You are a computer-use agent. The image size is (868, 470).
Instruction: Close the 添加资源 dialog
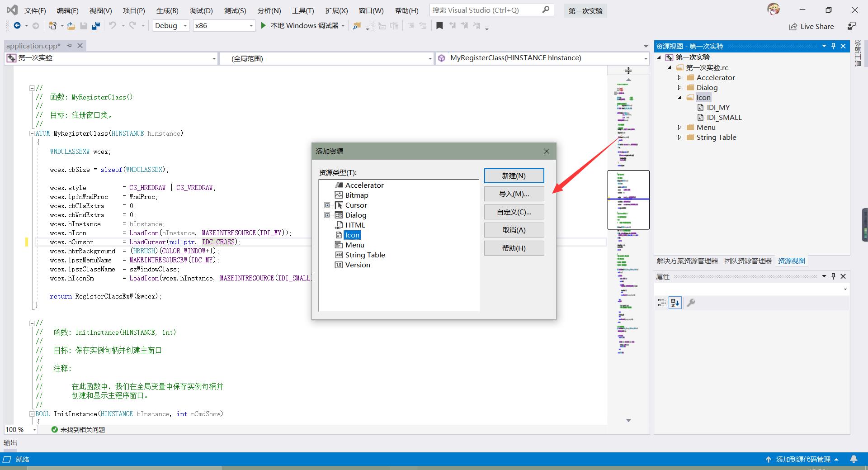[546, 151]
